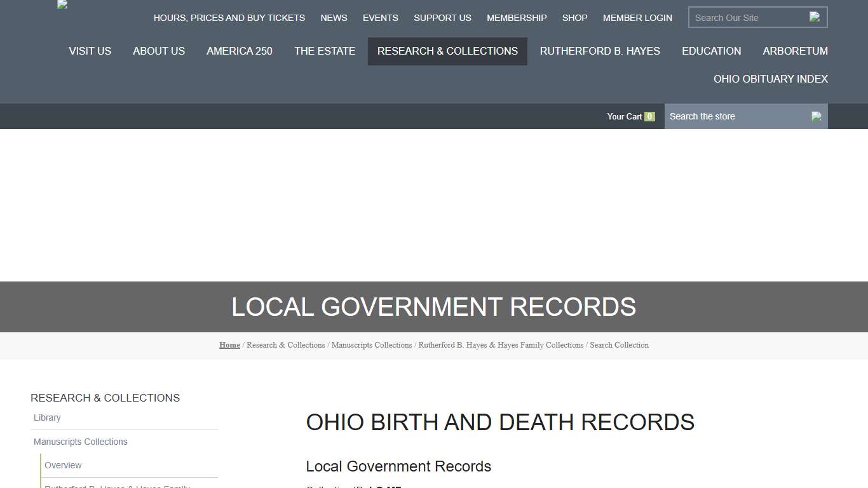Open Manuscripts Collections from the breadcrumb trail
The height and width of the screenshot is (488, 868).
[371, 345]
